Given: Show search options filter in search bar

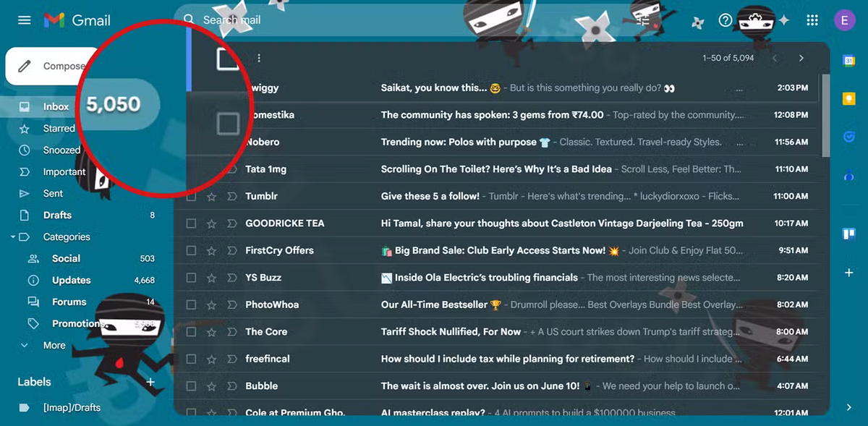Looking at the screenshot, I should [x=643, y=20].
